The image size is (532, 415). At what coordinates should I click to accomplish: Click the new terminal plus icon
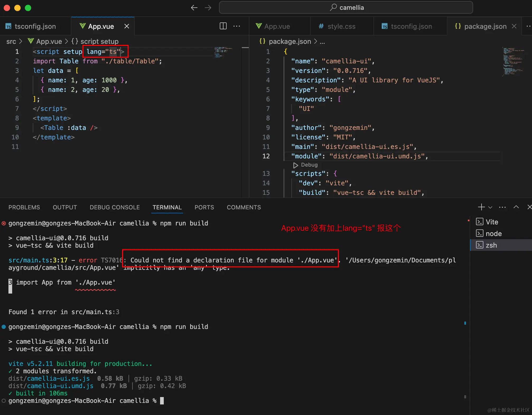pyautogui.click(x=481, y=207)
